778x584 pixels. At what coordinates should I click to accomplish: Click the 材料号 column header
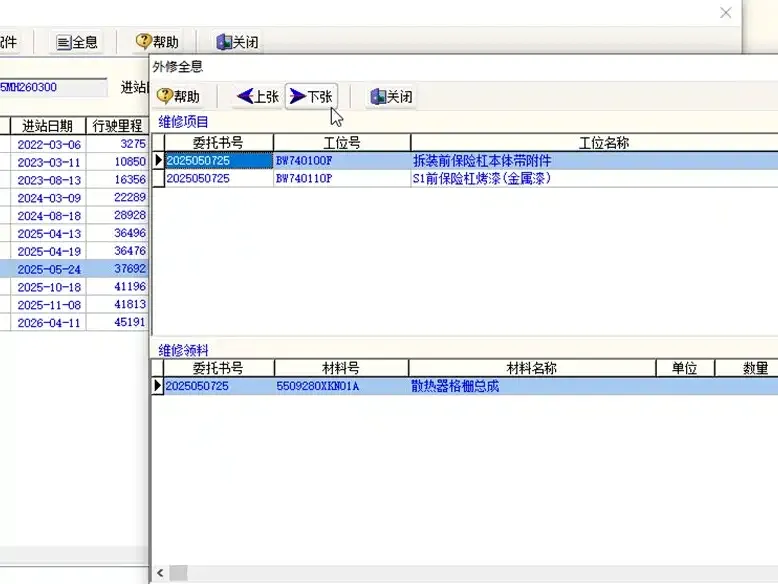341,368
